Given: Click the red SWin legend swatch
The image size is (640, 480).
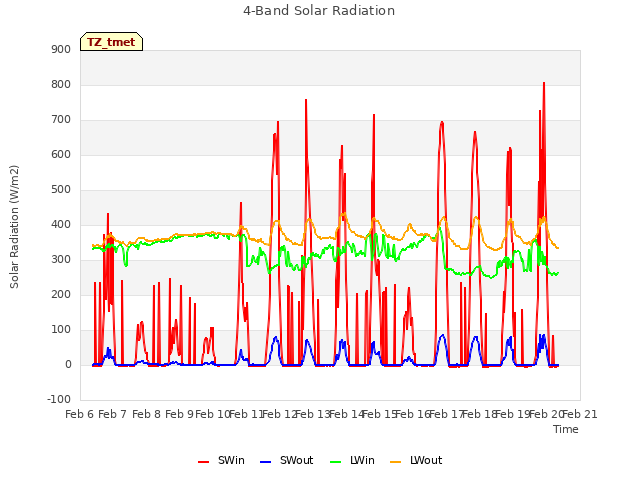Looking at the screenshot, I should [203, 462].
